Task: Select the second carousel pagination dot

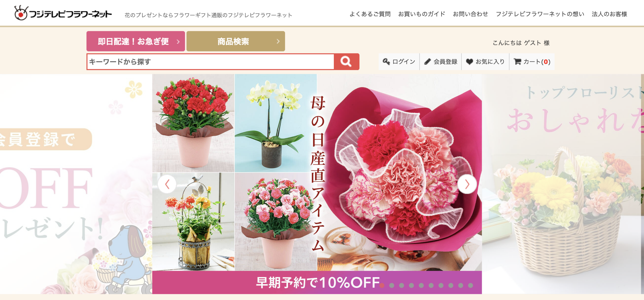Action: pos(392,285)
